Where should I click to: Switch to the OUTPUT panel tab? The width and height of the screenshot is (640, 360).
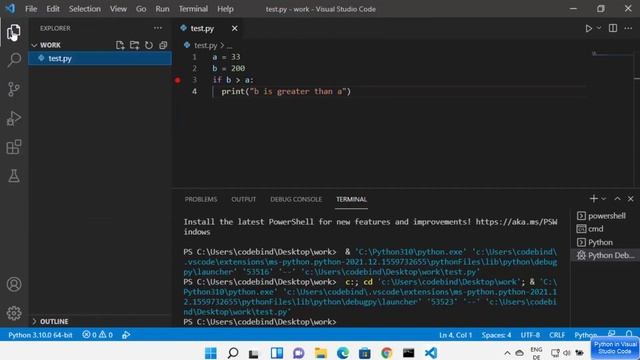click(244, 199)
